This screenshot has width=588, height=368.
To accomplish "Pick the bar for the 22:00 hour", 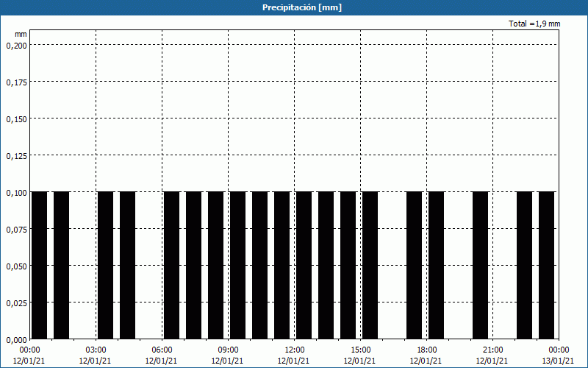I will click(x=525, y=265).
